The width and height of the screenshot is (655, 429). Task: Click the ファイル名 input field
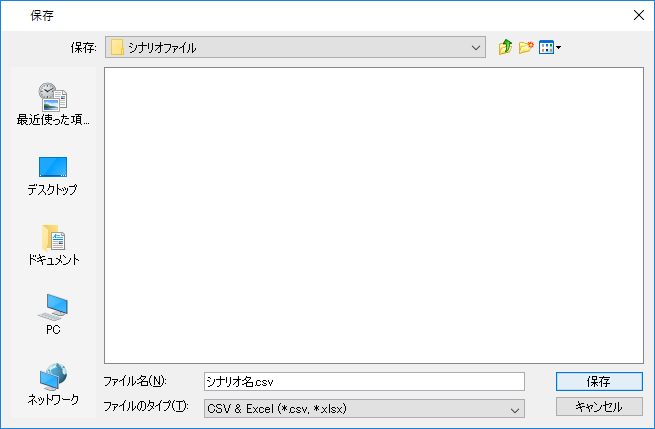[x=364, y=381]
